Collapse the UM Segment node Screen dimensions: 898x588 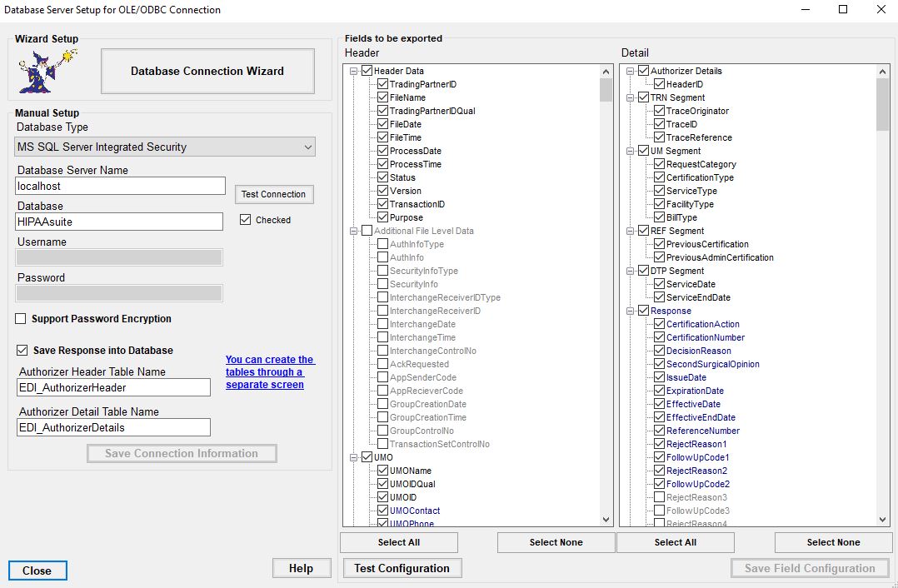point(630,151)
